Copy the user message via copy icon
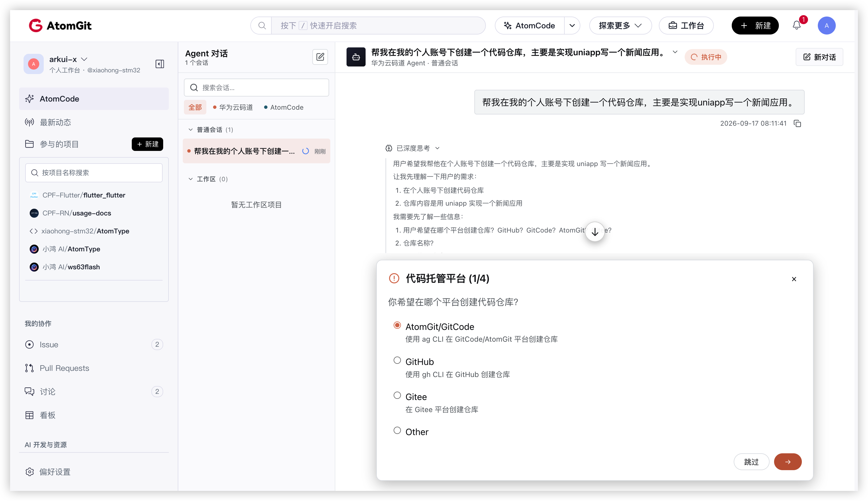The image size is (868, 501). tap(798, 123)
